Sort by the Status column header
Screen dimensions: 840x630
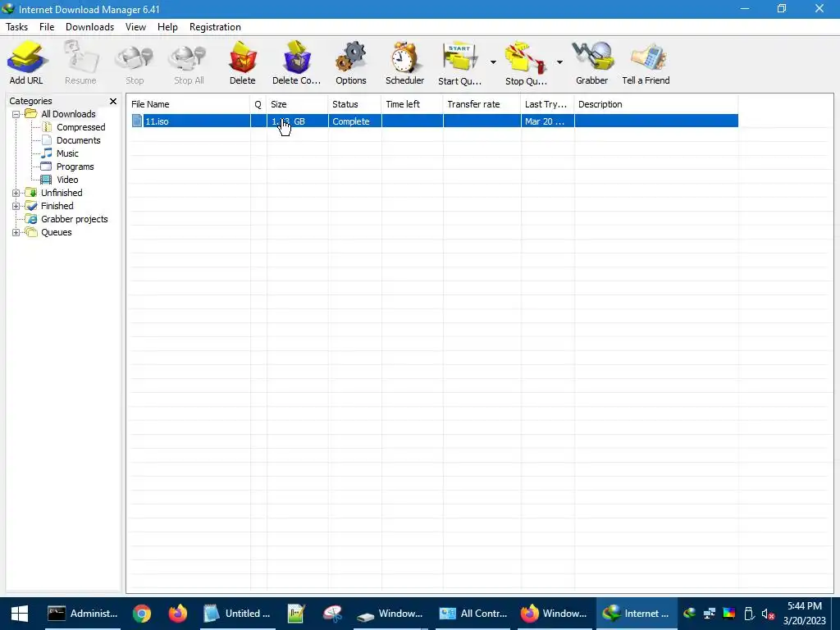click(x=354, y=104)
